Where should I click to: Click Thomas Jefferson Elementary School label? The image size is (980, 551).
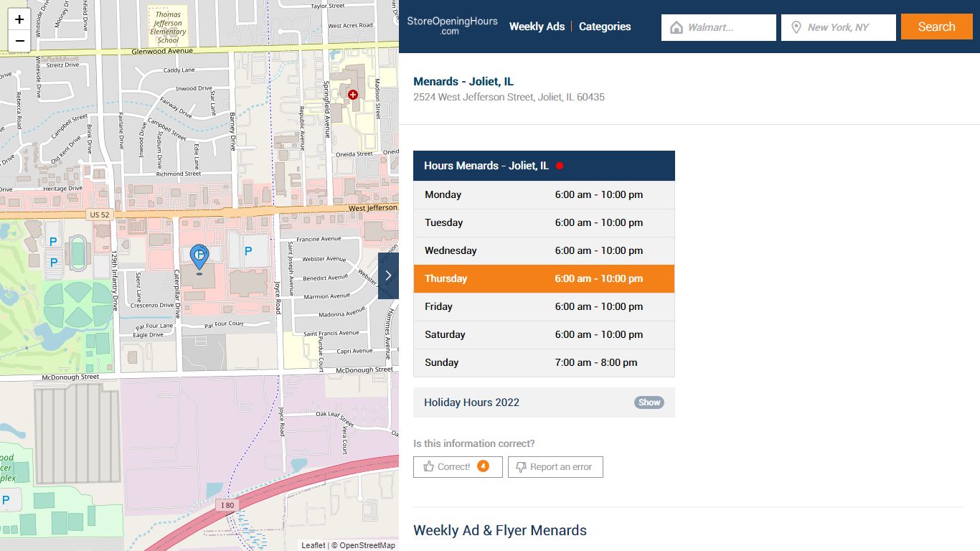click(x=168, y=27)
